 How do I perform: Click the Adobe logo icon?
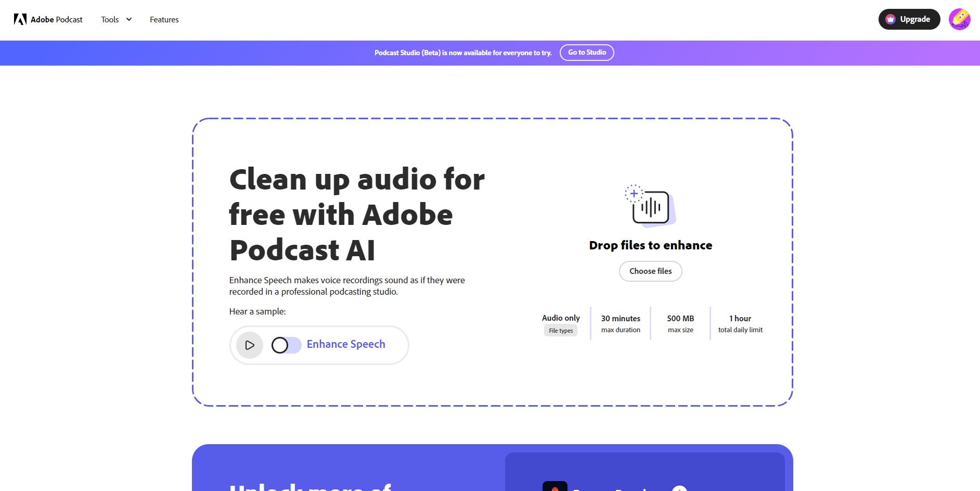(20, 19)
